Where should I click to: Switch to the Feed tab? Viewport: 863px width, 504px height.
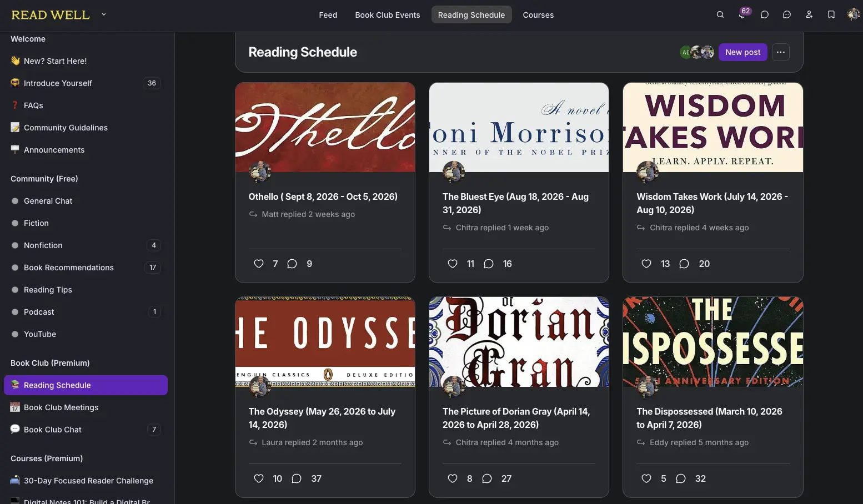[x=328, y=15]
